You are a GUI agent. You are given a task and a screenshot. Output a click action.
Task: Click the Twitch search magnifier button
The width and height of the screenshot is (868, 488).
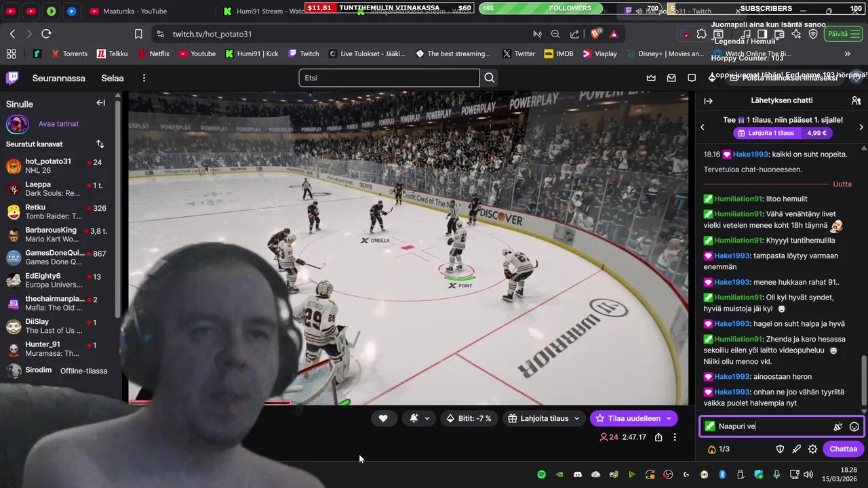[x=490, y=78]
